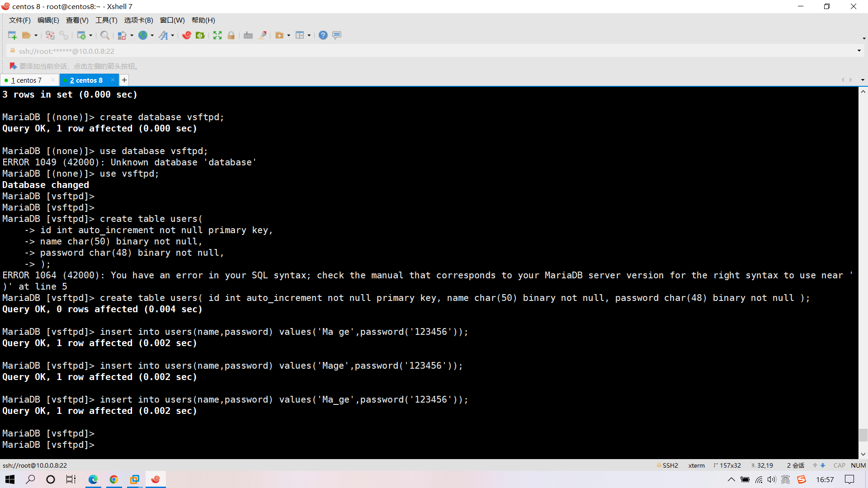Switch to the centos 7 tab

pyautogui.click(x=26, y=80)
